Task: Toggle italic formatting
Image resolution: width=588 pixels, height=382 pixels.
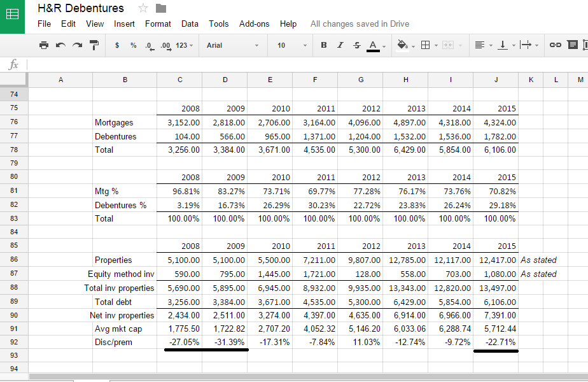Action: coord(340,45)
